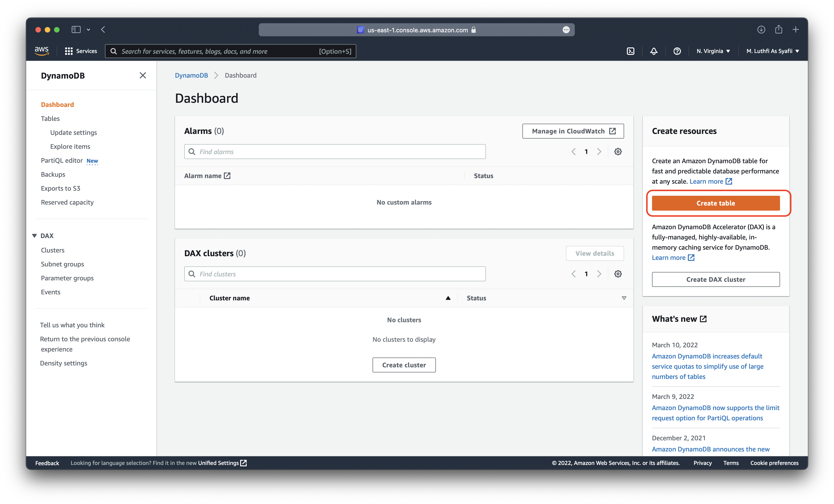Click the DynamoDB breadcrumb link
The width and height of the screenshot is (834, 504).
point(191,75)
